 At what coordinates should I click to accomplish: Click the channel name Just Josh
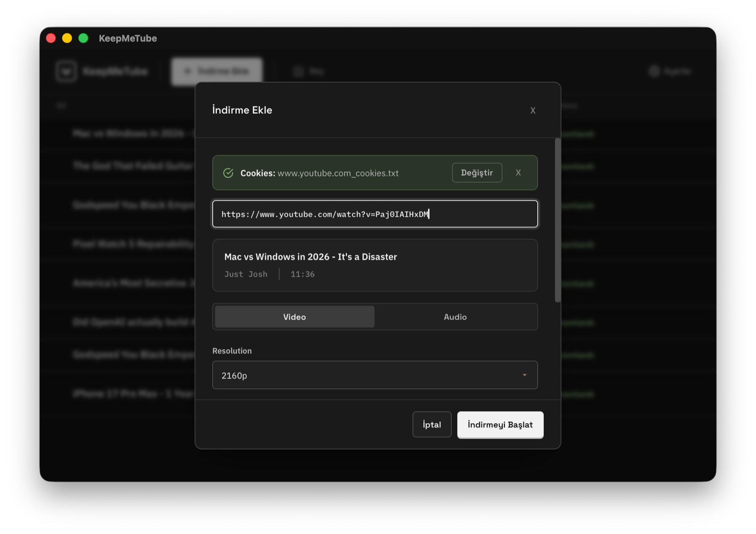point(246,274)
